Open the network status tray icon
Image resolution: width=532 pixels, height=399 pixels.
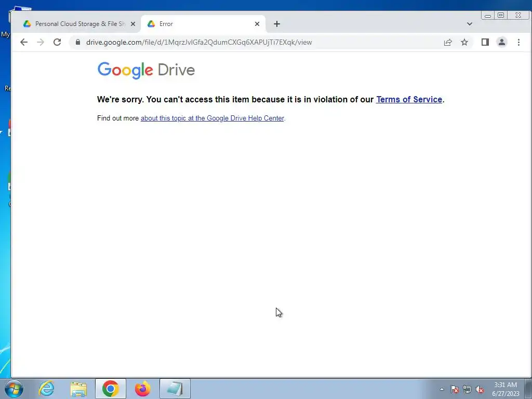pyautogui.click(x=467, y=389)
